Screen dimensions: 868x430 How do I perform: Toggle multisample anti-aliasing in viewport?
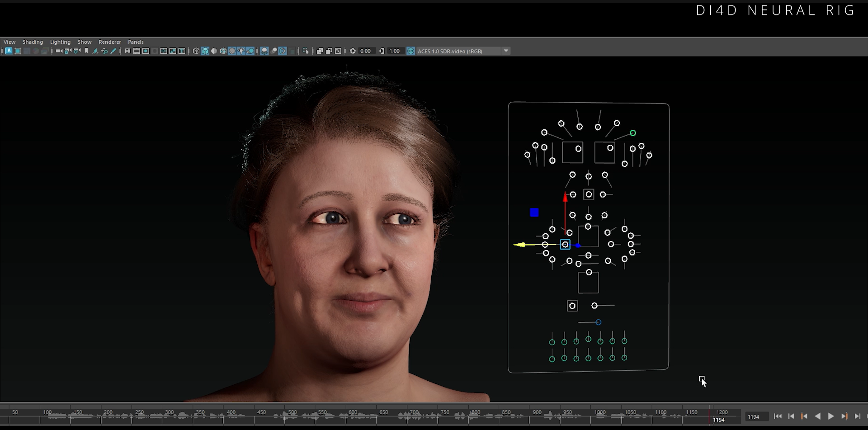click(282, 51)
